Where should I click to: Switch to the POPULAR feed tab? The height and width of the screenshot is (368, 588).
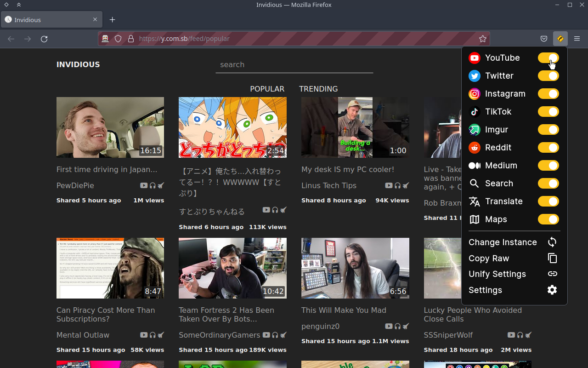pyautogui.click(x=267, y=89)
